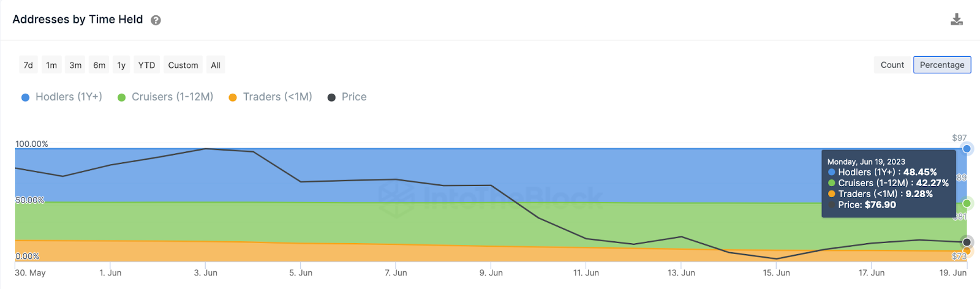The width and height of the screenshot is (980, 289).
Task: Toggle the Cruisers (1-12M) legend series
Action: click(x=165, y=97)
